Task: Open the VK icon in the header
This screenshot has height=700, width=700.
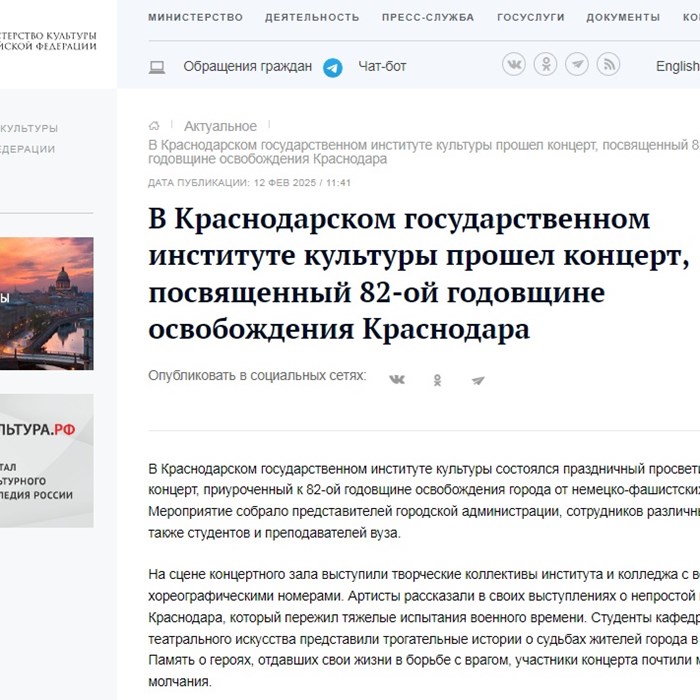Action: pos(514,64)
